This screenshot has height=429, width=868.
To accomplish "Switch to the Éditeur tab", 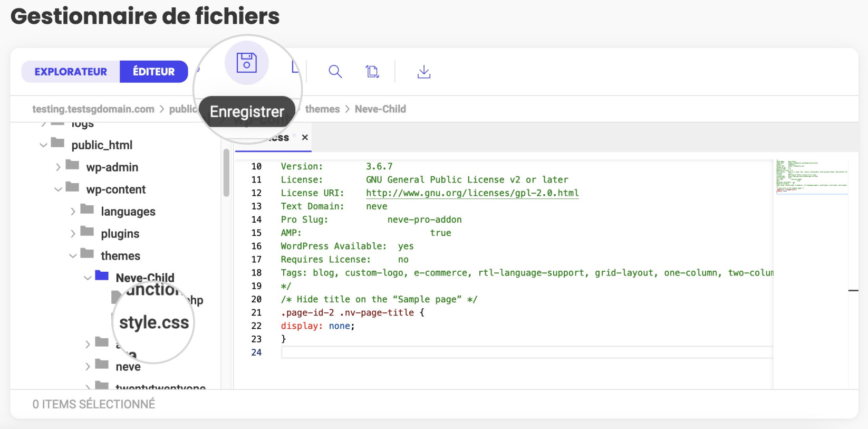I will [154, 72].
